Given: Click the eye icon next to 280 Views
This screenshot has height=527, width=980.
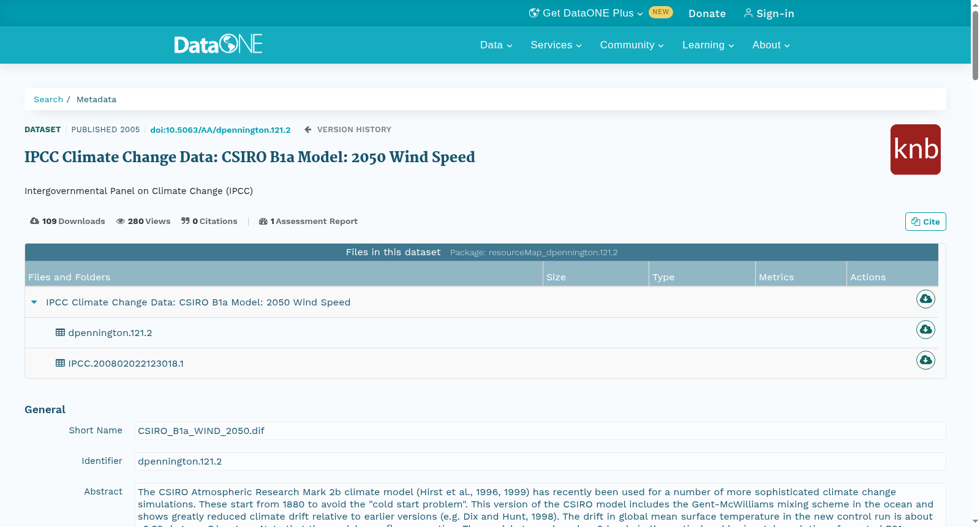Looking at the screenshot, I should coord(121,222).
